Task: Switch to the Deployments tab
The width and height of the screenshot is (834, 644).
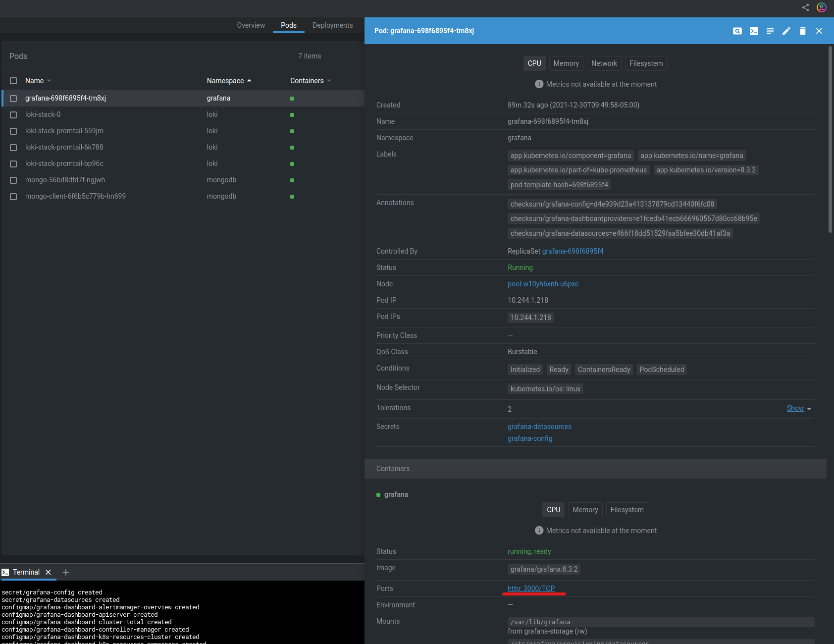Action: click(333, 25)
